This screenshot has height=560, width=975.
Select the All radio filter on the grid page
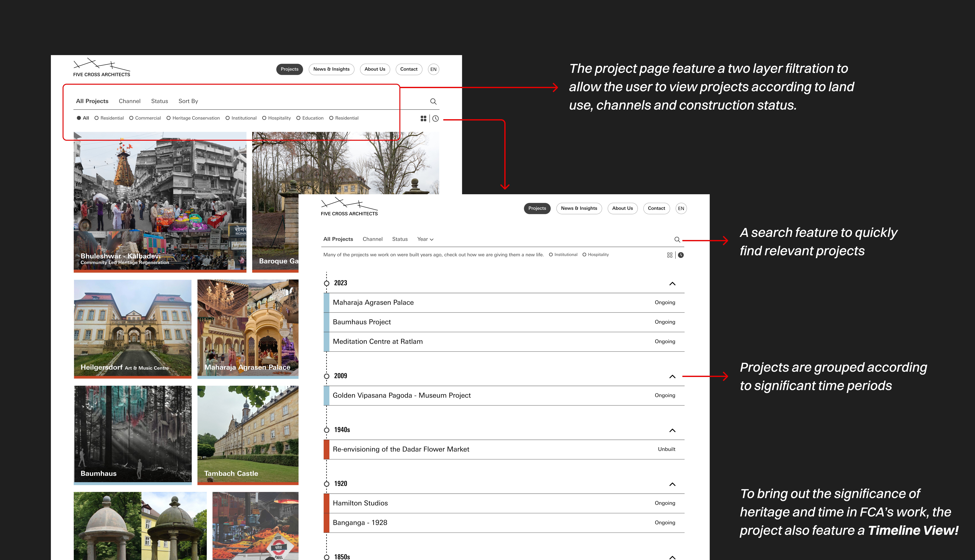click(x=83, y=118)
